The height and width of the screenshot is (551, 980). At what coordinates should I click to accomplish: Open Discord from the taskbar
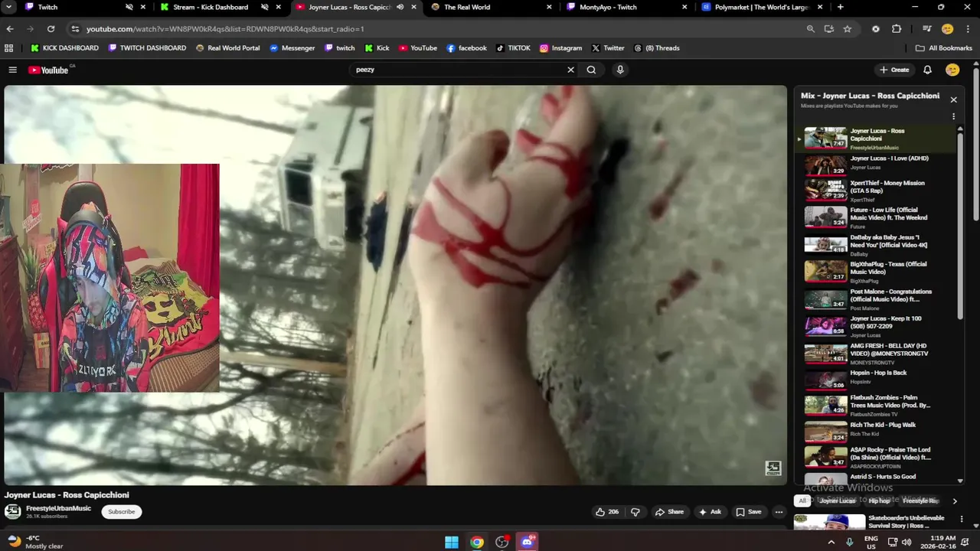[x=528, y=542]
